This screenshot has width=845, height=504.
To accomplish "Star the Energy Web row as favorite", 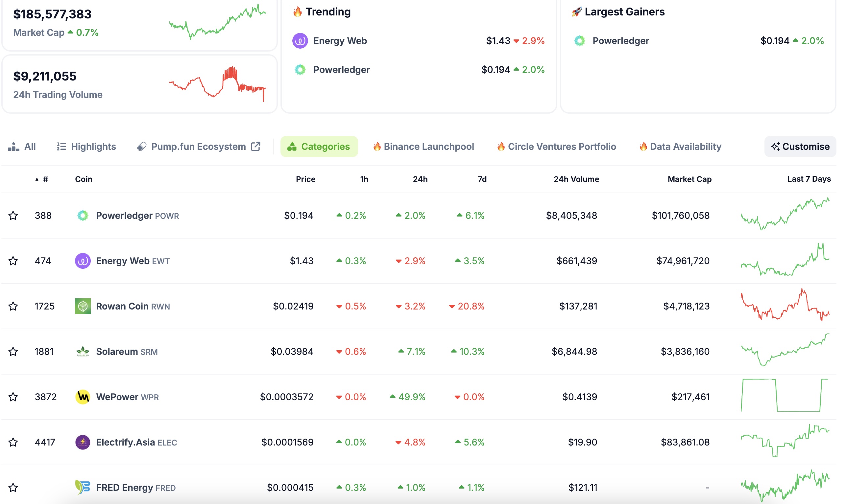I will click(x=13, y=261).
